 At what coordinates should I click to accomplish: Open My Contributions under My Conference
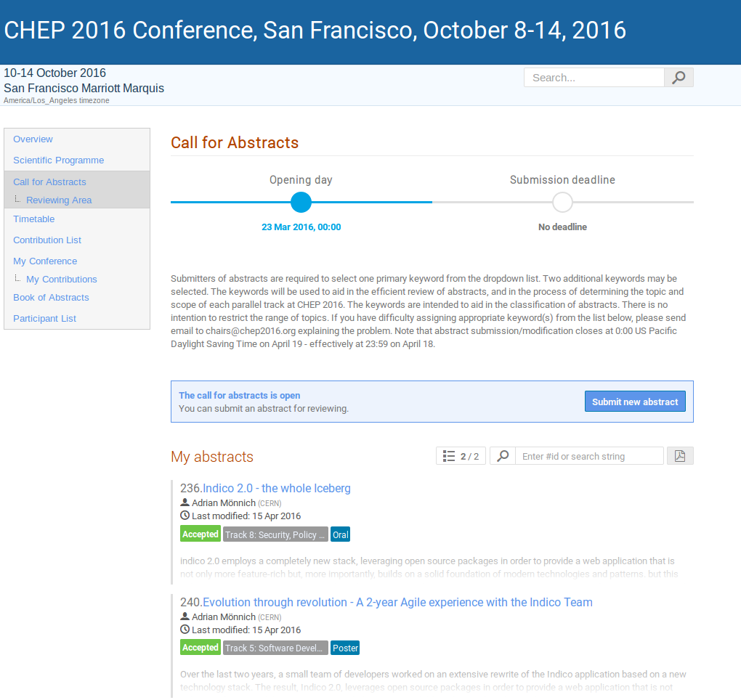pyautogui.click(x=62, y=279)
